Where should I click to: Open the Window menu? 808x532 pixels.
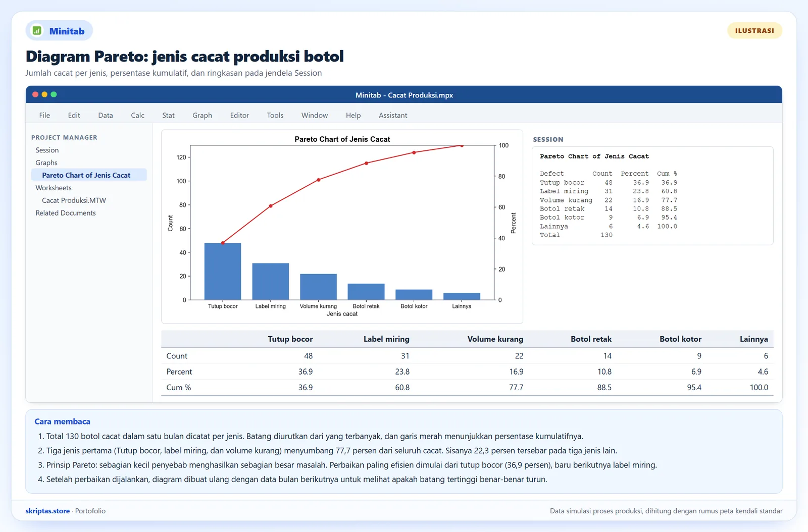315,115
